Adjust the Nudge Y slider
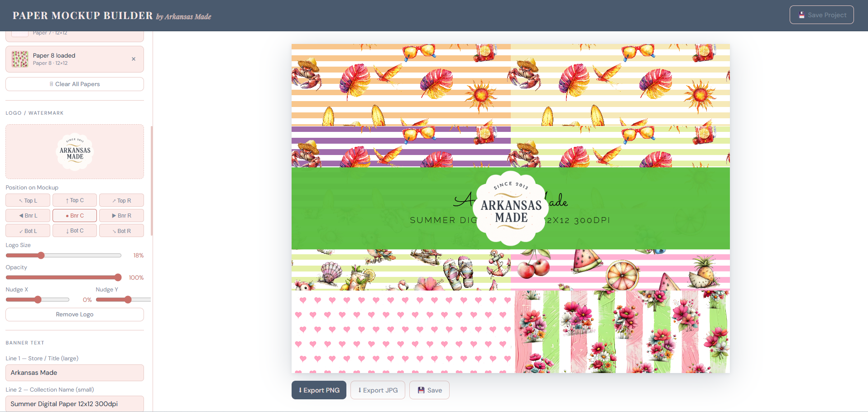The image size is (868, 412). 123,300
